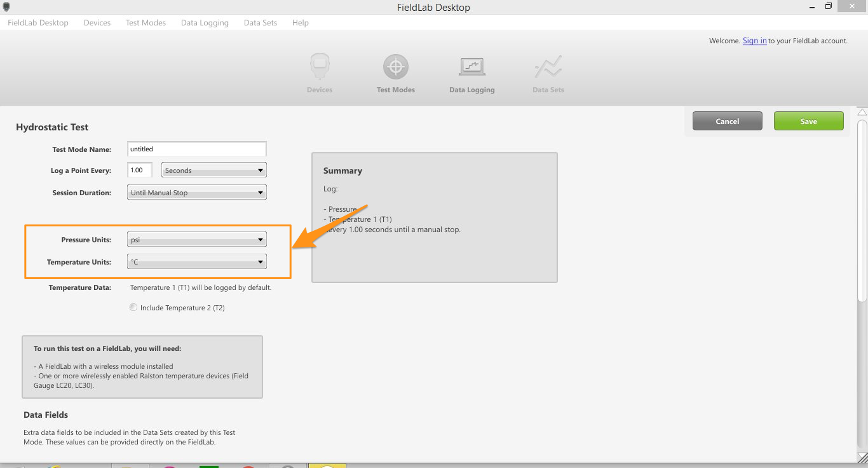Click the Summary heading text

[342, 170]
